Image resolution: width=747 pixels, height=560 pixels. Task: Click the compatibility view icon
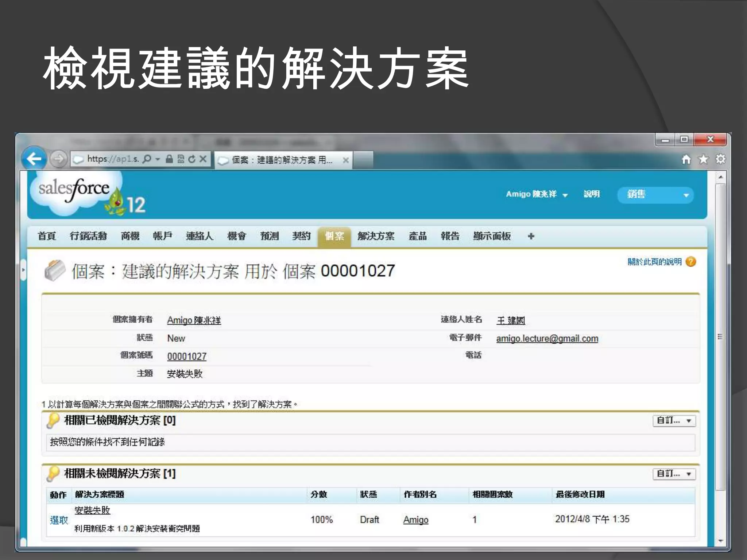coord(181,159)
